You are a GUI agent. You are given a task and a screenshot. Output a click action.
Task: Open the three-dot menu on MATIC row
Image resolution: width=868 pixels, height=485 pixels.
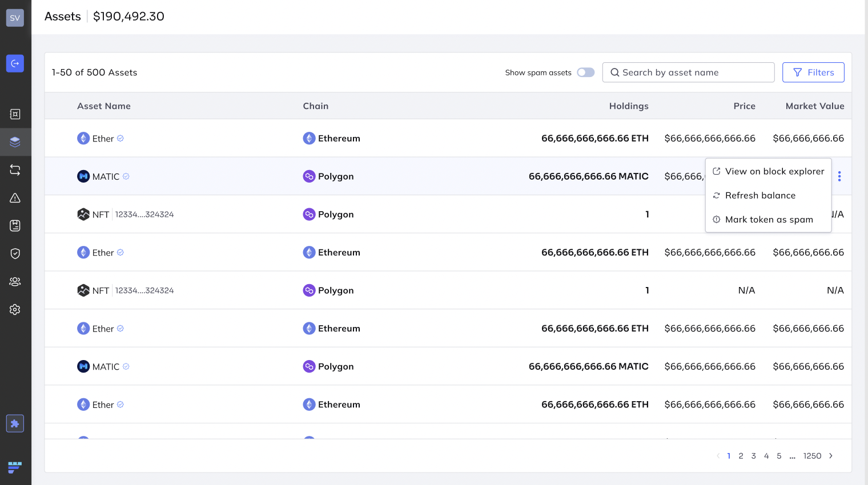tap(839, 176)
